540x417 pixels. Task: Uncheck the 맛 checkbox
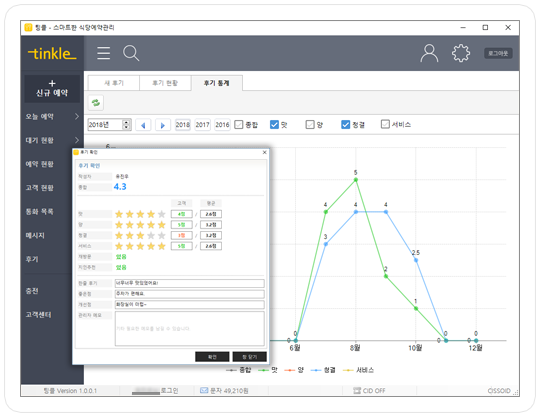[x=274, y=124]
